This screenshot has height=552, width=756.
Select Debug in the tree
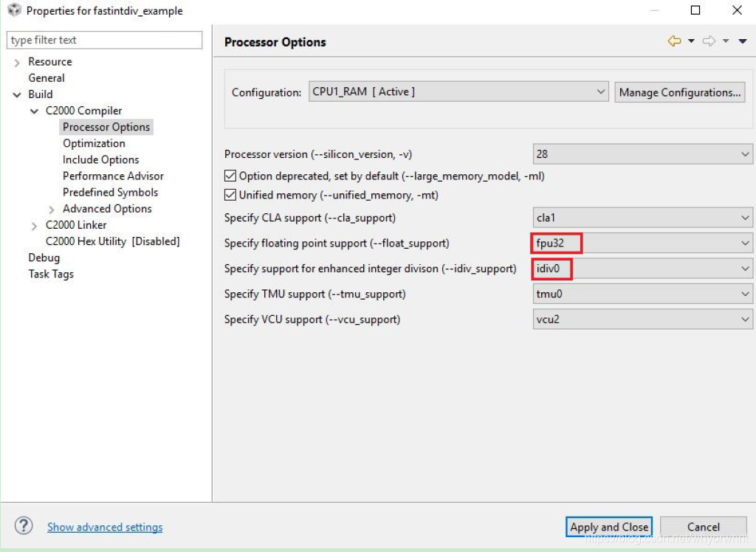point(44,258)
